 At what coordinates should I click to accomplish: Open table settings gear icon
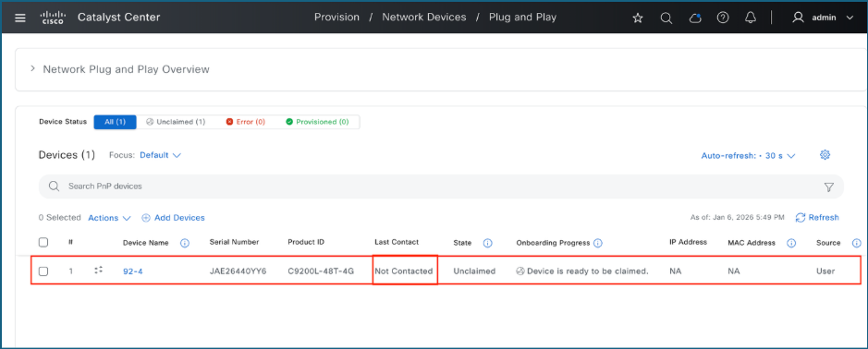coord(825,155)
